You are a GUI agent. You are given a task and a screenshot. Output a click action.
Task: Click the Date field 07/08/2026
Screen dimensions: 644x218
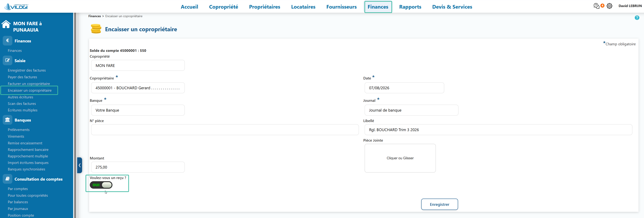[x=404, y=88]
